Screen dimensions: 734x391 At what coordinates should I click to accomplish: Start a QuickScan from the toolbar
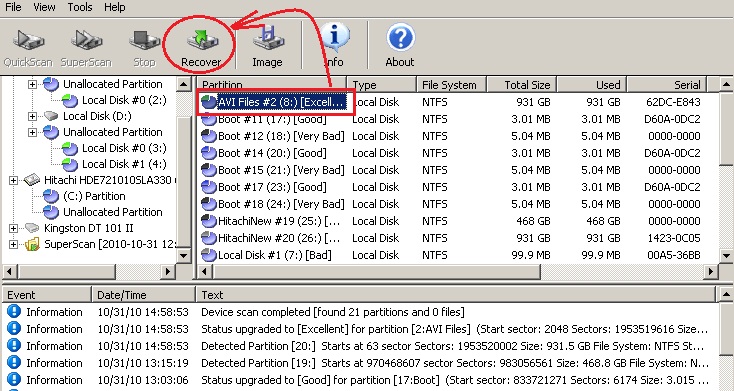point(28,48)
